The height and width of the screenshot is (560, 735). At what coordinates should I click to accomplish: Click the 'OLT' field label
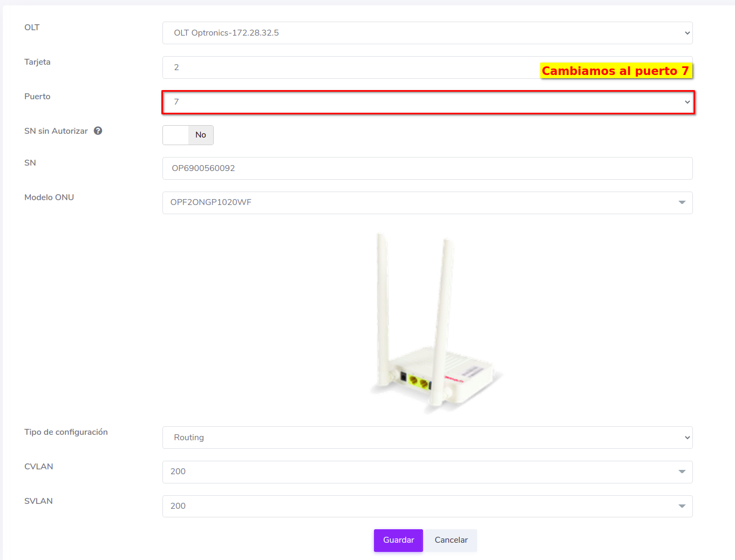(32, 28)
